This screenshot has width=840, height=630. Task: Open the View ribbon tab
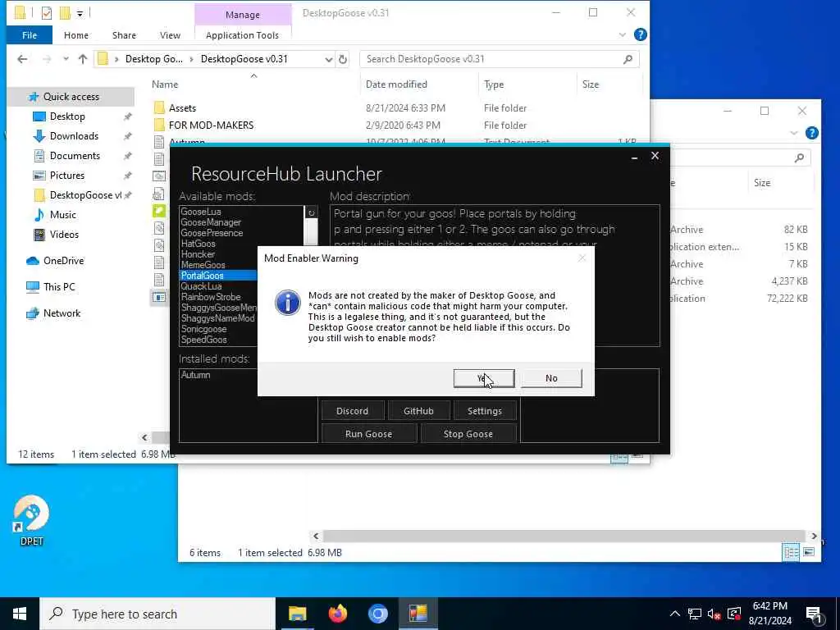point(170,35)
